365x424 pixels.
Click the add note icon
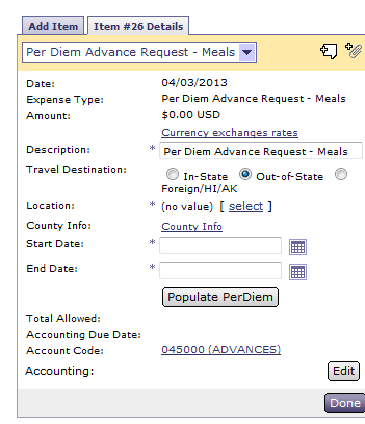point(329,51)
